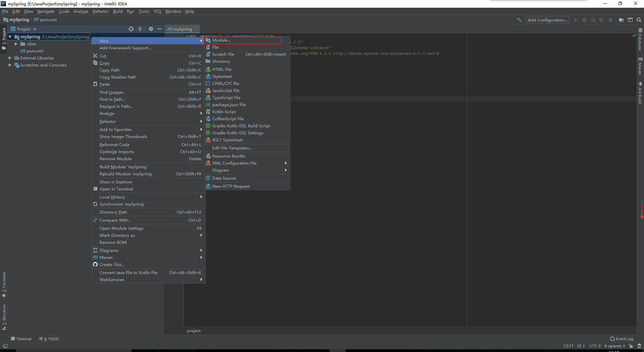Open Project panel settings gear

[x=151, y=29]
